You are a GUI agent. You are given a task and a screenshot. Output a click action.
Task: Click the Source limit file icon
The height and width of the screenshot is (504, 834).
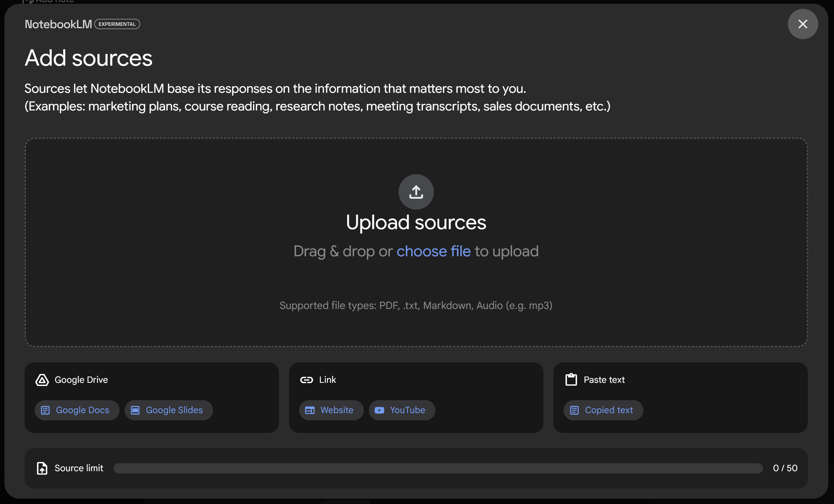[x=42, y=468]
